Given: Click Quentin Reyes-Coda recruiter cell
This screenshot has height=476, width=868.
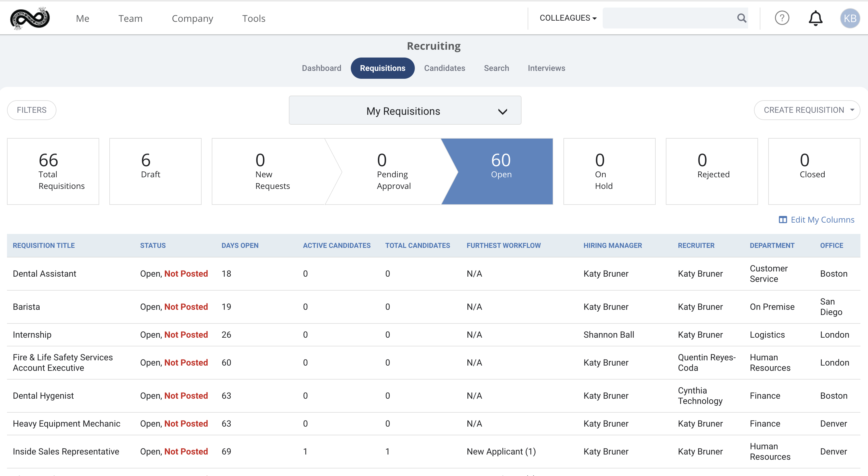Looking at the screenshot, I should click(x=707, y=362).
